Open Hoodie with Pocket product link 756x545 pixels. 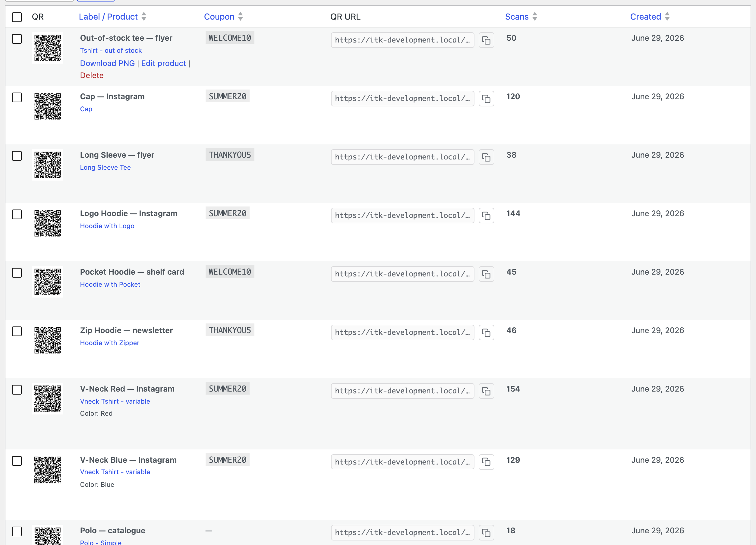tap(110, 284)
